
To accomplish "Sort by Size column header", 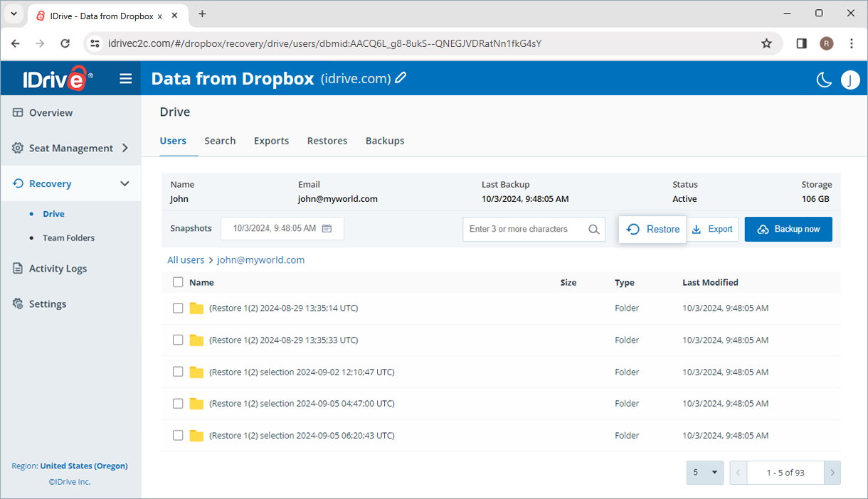I will pyautogui.click(x=568, y=282).
